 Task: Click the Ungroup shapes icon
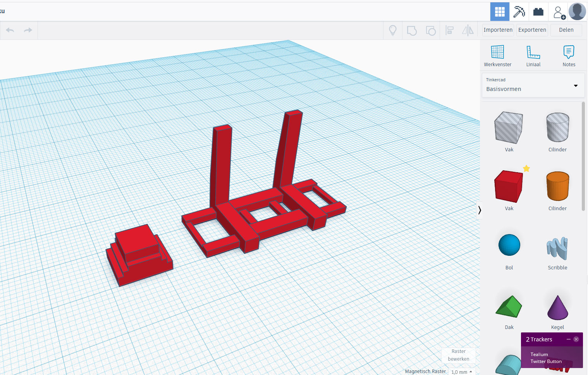coord(431,30)
